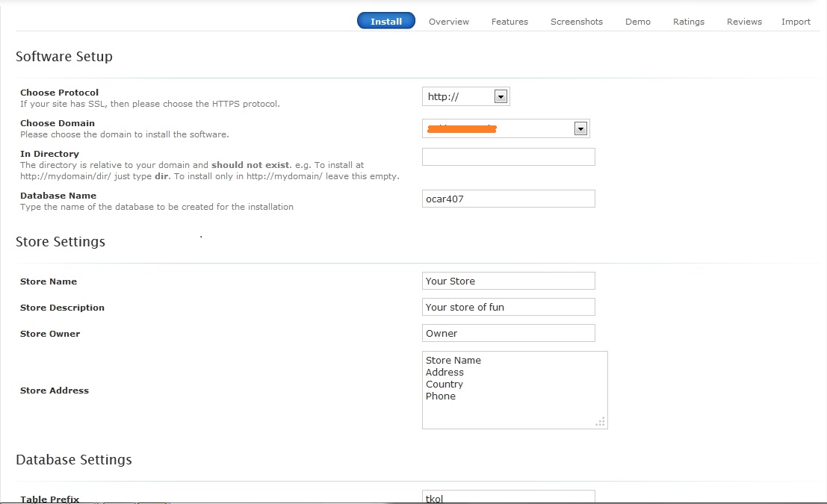Open the Choose Domain dropdown

(x=505, y=128)
